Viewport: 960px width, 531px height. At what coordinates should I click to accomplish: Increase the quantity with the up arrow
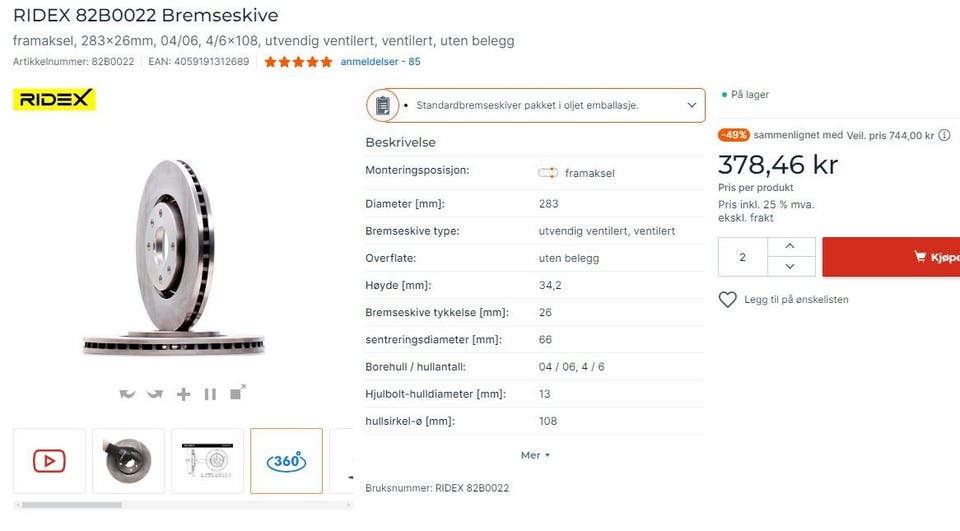(791, 246)
